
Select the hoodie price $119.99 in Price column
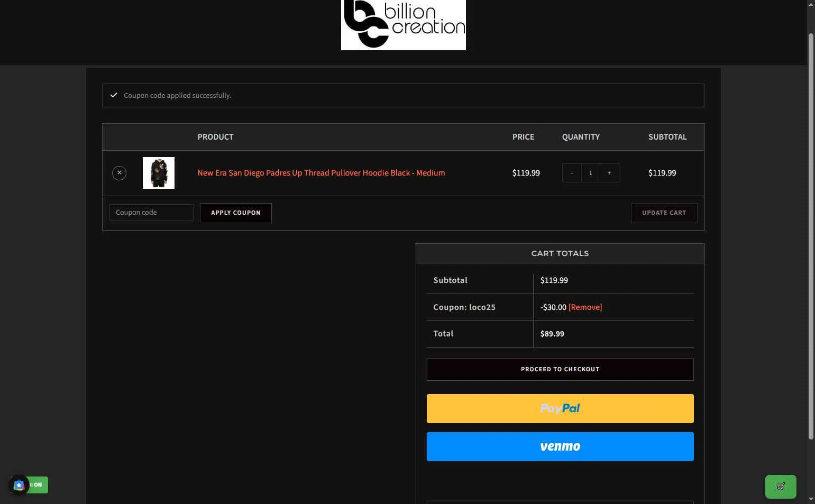pyautogui.click(x=526, y=173)
